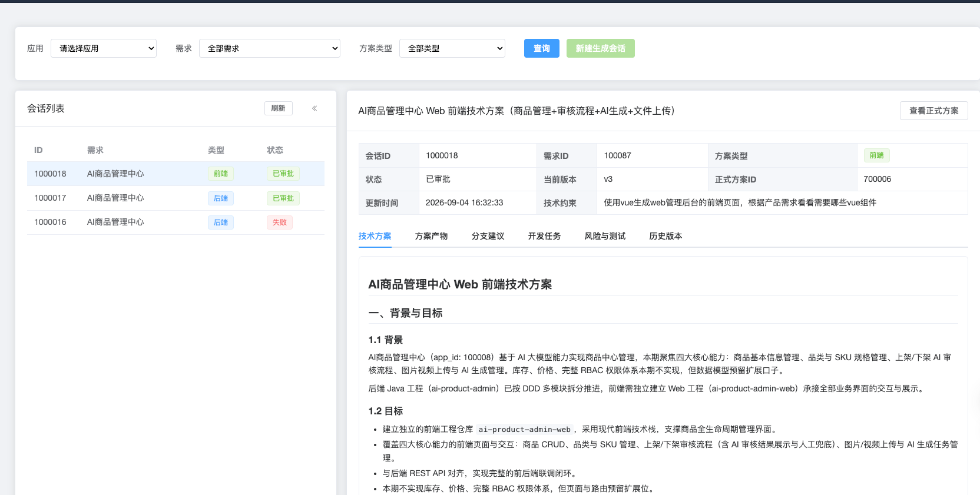
Task: Click the 当前版本 value v3
Action: (x=608, y=179)
